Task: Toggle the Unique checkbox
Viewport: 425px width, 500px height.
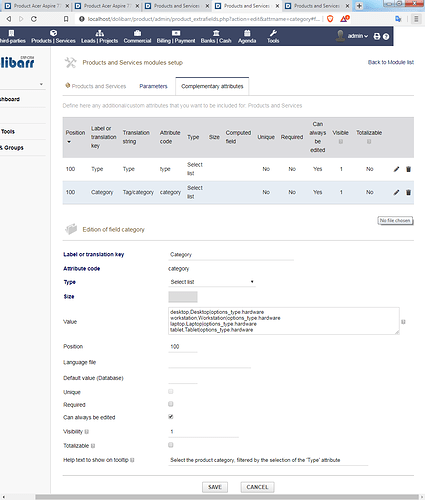Action: (x=171, y=391)
